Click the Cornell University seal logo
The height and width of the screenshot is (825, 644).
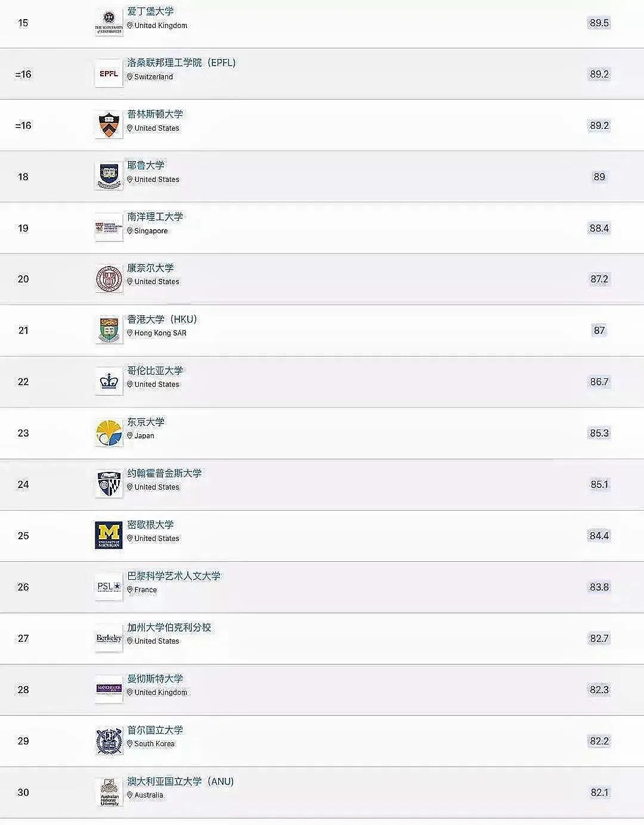pyautogui.click(x=109, y=279)
